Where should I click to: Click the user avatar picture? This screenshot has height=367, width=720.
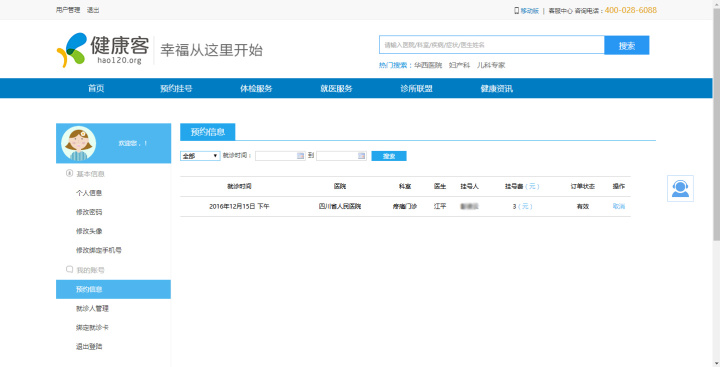pos(79,143)
